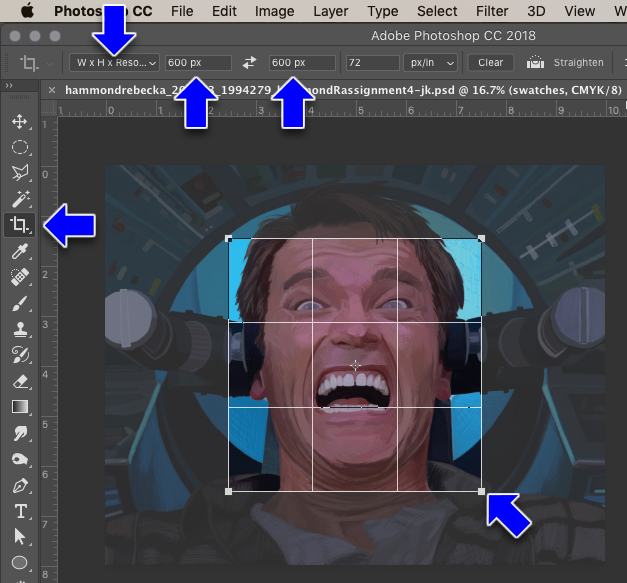Swap width and height values
This screenshot has height=583, width=627.
click(x=250, y=63)
